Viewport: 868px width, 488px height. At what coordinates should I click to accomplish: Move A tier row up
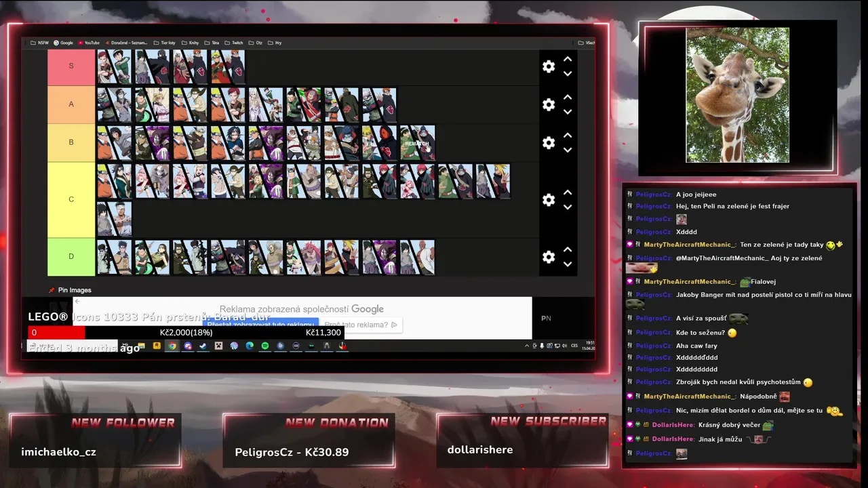click(568, 98)
